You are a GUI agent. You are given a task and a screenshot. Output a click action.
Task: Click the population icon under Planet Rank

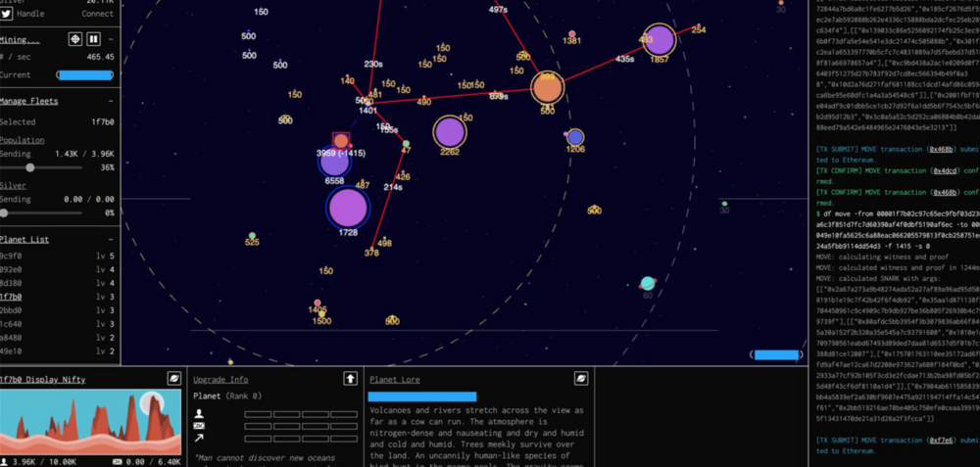(x=200, y=414)
